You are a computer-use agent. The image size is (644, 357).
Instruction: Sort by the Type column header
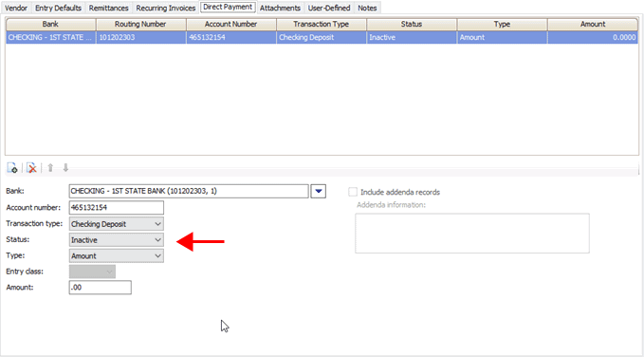coord(502,24)
